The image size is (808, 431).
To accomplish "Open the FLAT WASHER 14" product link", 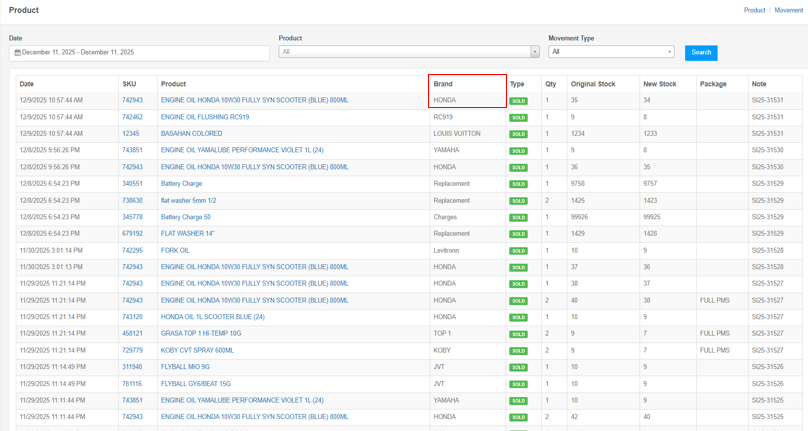I will [187, 234].
